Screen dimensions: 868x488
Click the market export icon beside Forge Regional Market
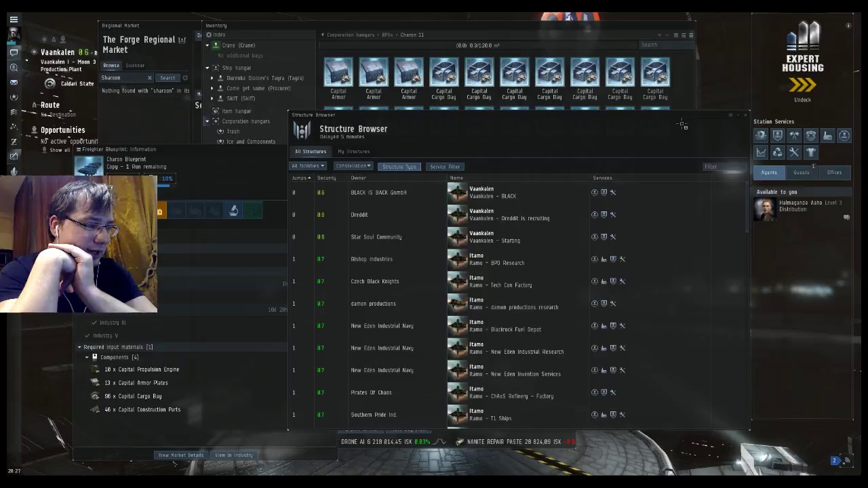(182, 40)
